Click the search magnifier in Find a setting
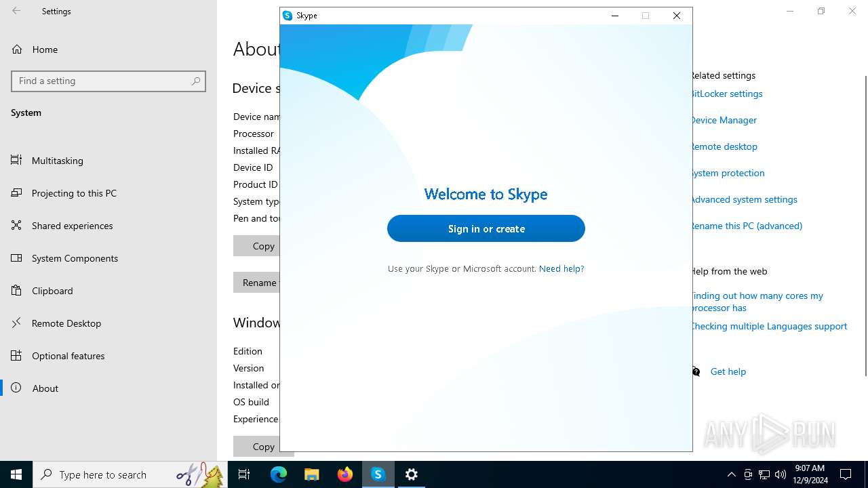Screen dimensions: 868x488 click(196, 81)
